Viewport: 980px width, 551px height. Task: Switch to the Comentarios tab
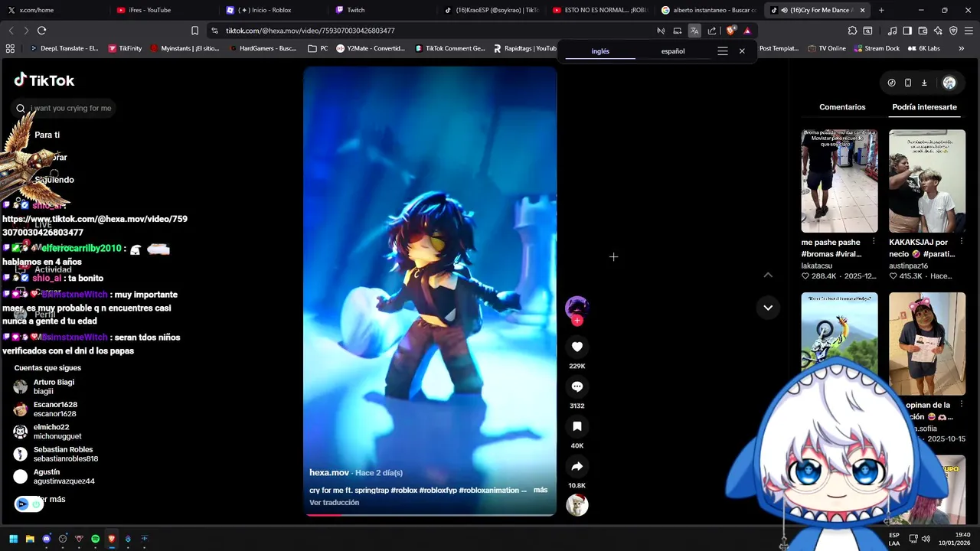tap(842, 107)
